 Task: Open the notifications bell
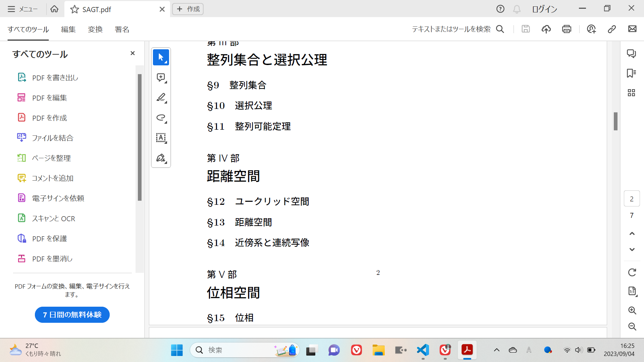(517, 9)
